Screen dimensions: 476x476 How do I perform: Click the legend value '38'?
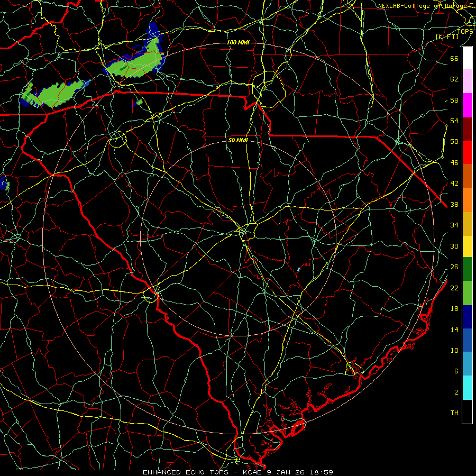454,204
